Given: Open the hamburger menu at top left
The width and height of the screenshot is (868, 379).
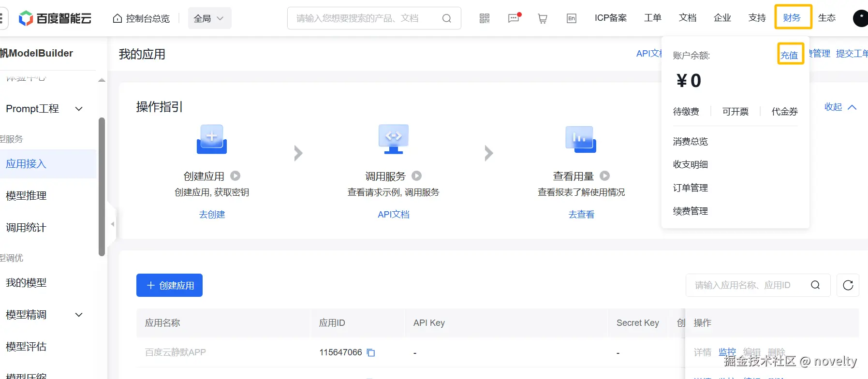Looking at the screenshot, I should [x=1, y=18].
